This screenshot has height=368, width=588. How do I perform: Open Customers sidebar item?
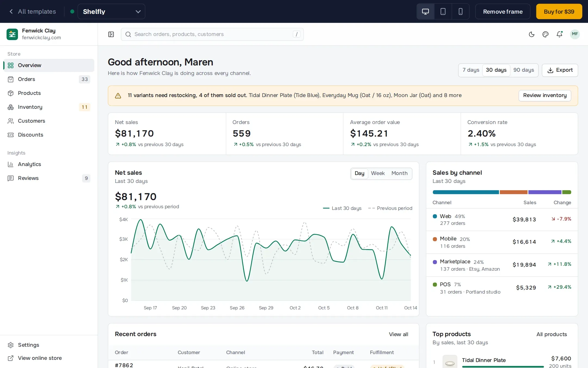click(x=49, y=121)
